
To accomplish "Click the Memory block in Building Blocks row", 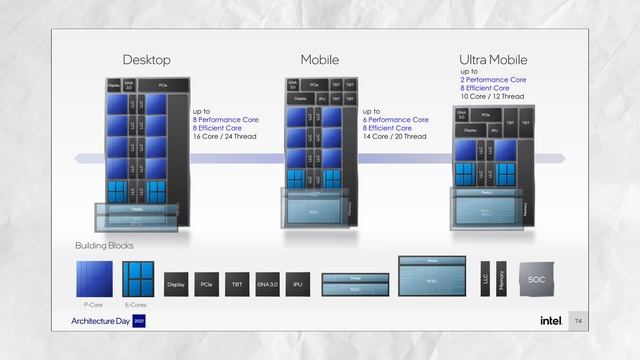I will tap(501, 279).
